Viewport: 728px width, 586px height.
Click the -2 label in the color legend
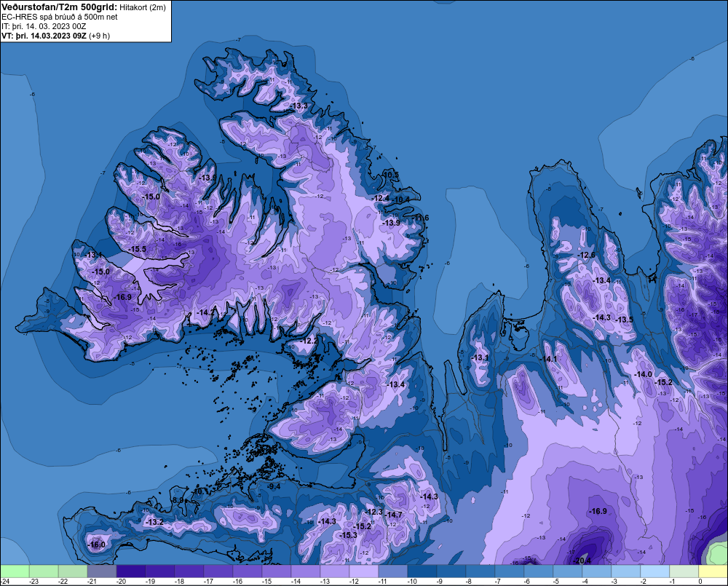[x=644, y=582]
